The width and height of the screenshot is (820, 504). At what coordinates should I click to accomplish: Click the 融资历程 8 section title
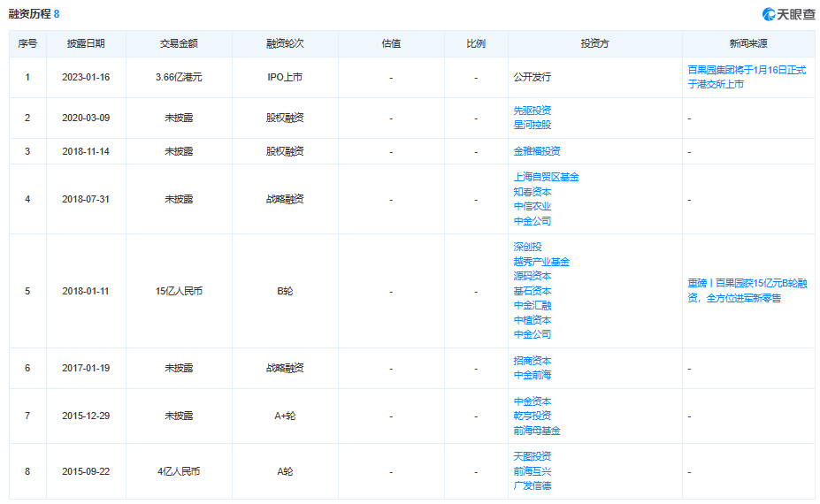34,14
